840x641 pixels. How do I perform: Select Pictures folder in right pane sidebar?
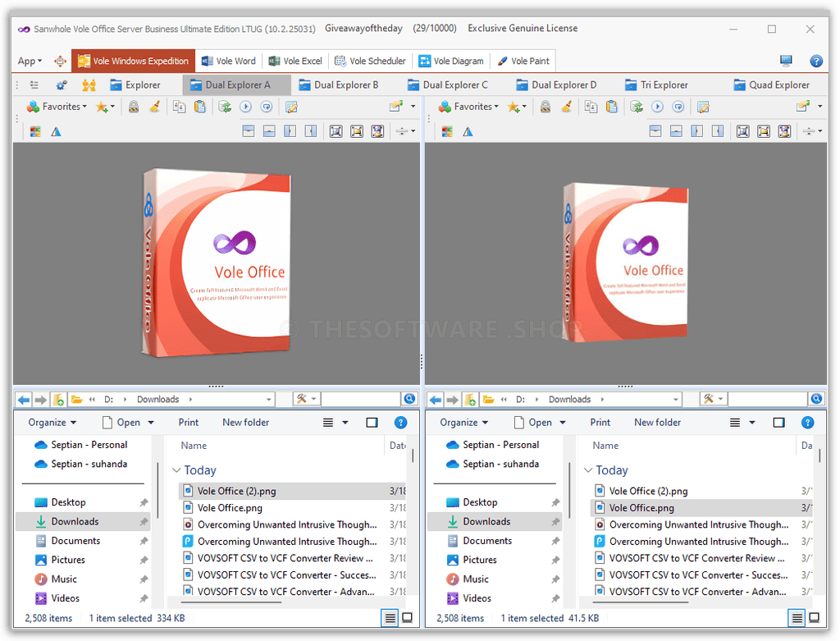pos(479,560)
